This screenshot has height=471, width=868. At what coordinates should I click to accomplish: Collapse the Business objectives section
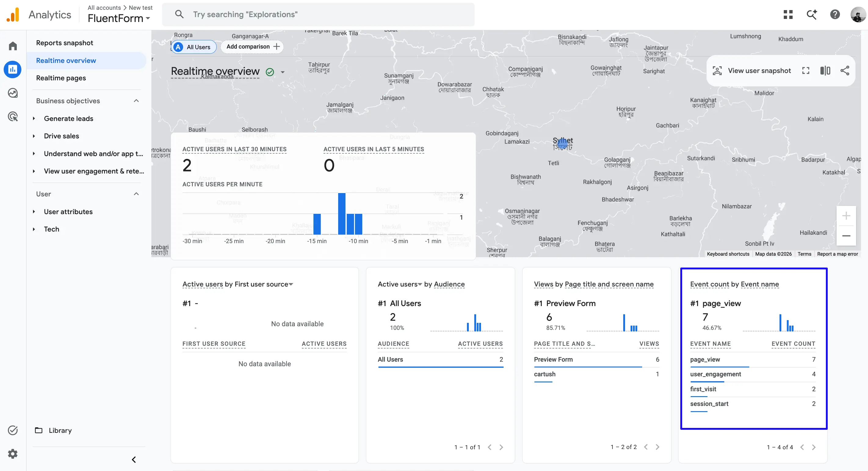(136, 101)
